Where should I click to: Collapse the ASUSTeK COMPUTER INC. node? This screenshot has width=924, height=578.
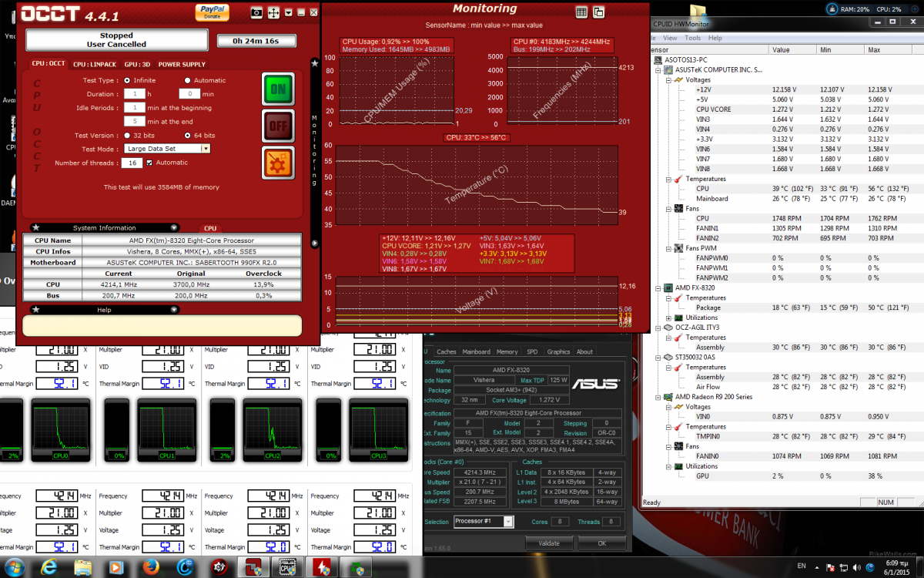tap(658, 69)
